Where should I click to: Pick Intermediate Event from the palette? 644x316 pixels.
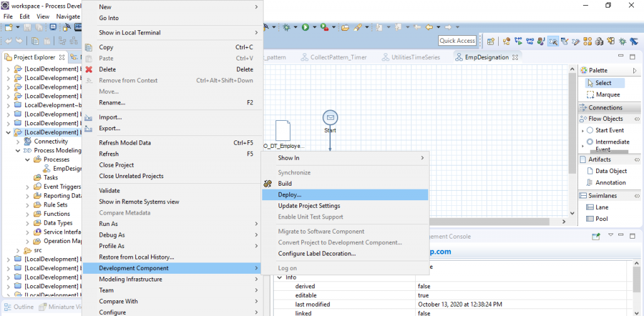coord(608,145)
